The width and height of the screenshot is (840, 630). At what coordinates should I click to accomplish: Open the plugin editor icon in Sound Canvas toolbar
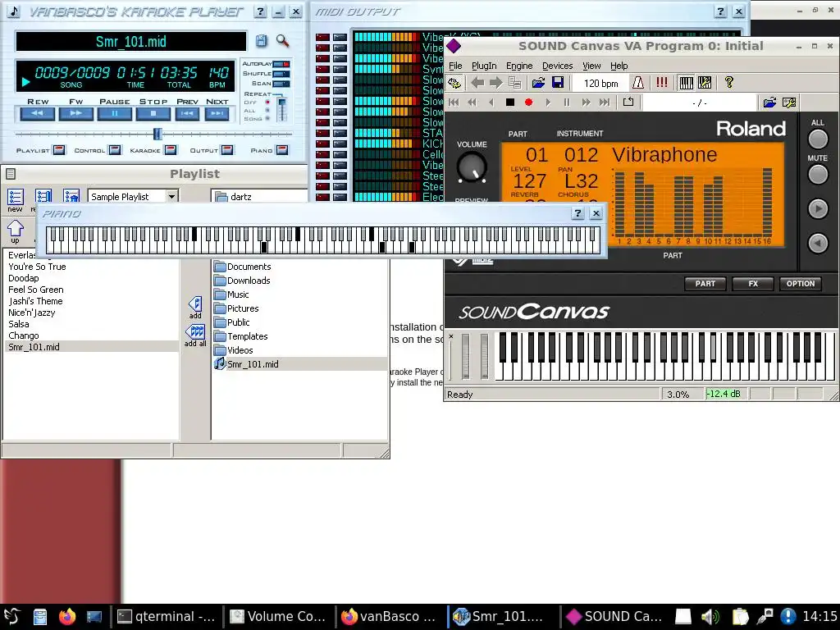click(x=454, y=83)
